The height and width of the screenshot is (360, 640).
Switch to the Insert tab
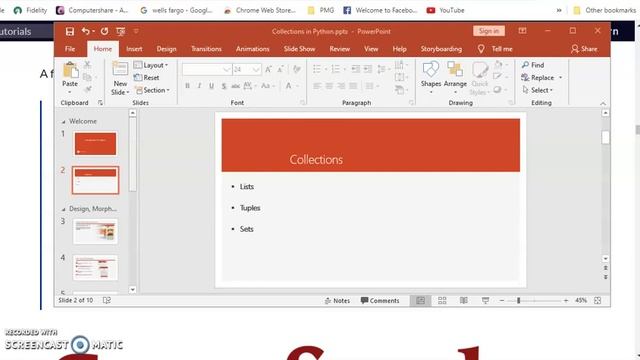pos(134,49)
